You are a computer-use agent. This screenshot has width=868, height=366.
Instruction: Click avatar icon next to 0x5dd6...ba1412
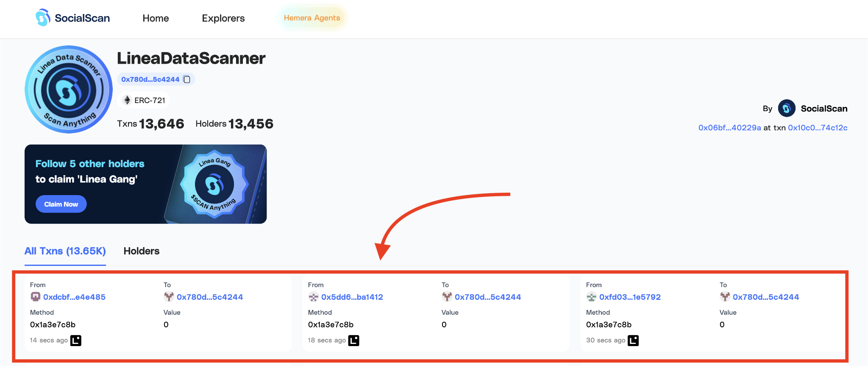pos(314,297)
